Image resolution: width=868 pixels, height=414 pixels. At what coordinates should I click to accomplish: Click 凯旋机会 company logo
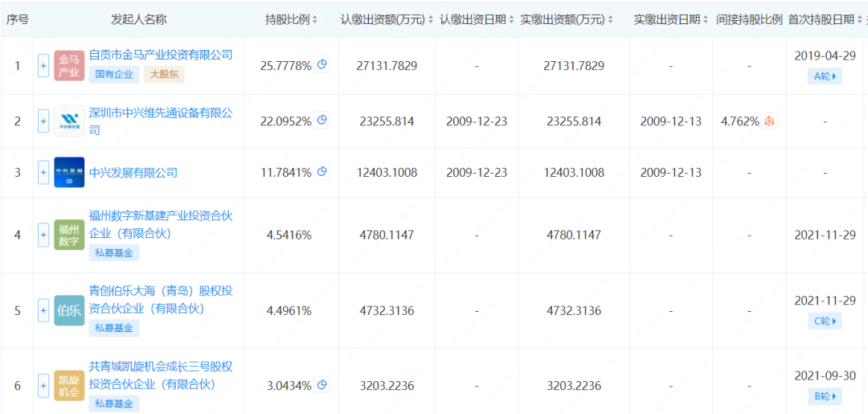click(x=69, y=385)
